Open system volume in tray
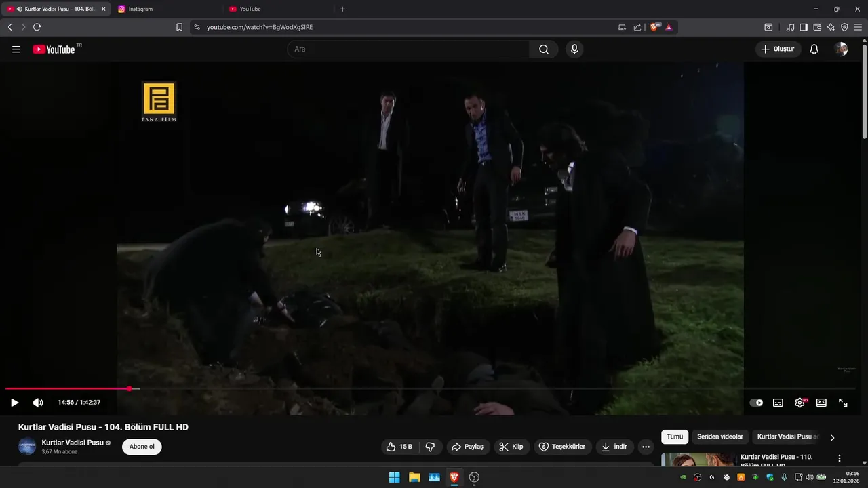The height and width of the screenshot is (488, 868). pos(809,477)
